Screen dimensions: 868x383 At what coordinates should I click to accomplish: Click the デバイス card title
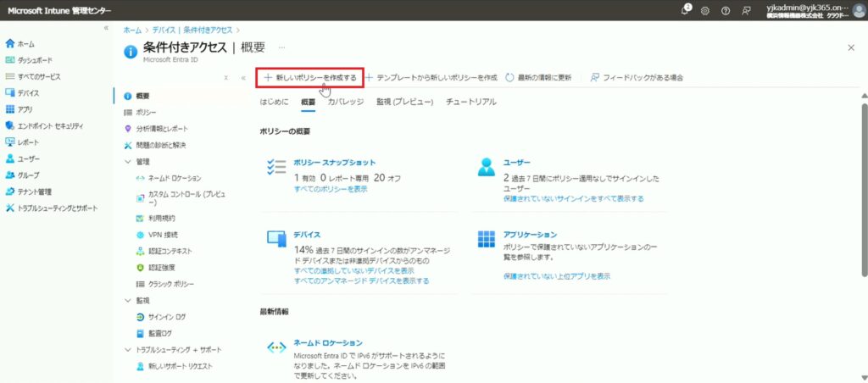307,235
